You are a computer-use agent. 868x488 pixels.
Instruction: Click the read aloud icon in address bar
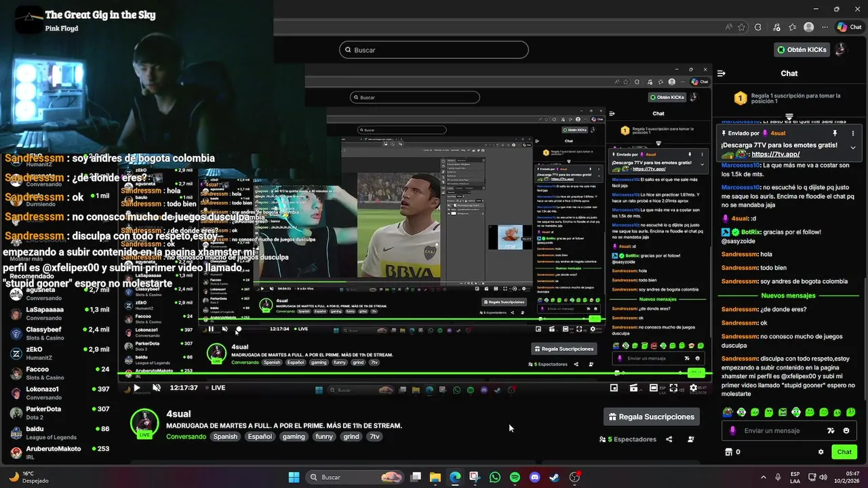point(729,27)
